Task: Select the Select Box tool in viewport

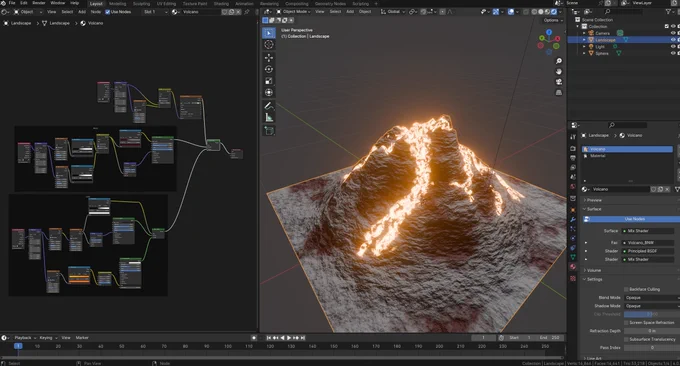Action: (x=269, y=33)
